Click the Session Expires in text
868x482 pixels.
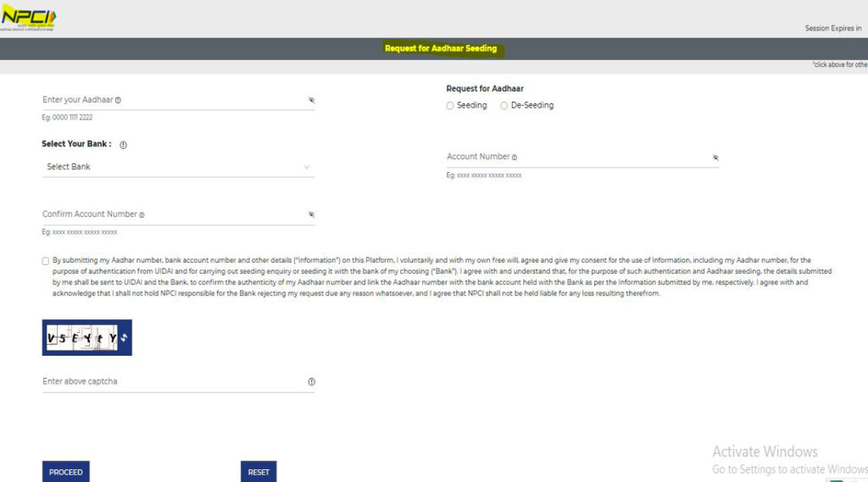pos(833,28)
